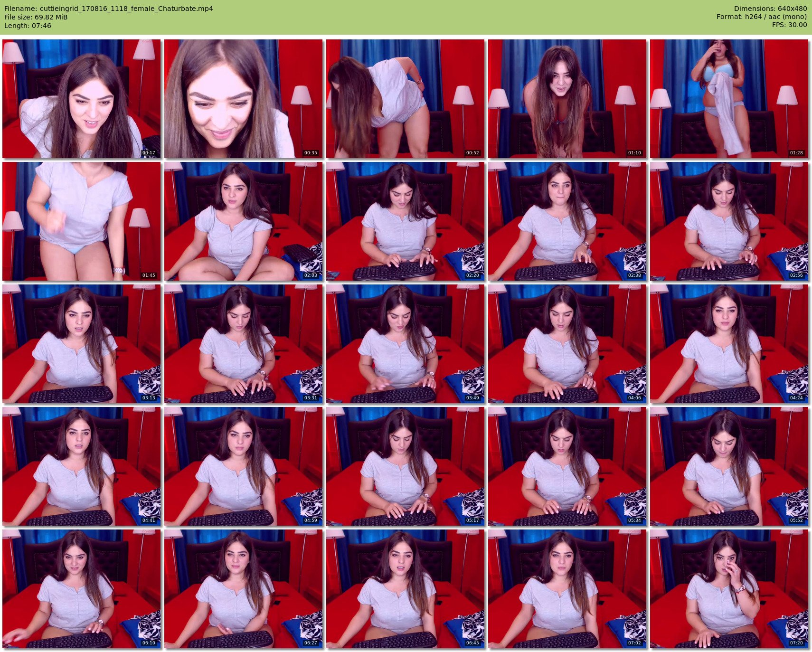Click the frame at 04:24
The width and height of the screenshot is (812, 652).
click(729, 344)
